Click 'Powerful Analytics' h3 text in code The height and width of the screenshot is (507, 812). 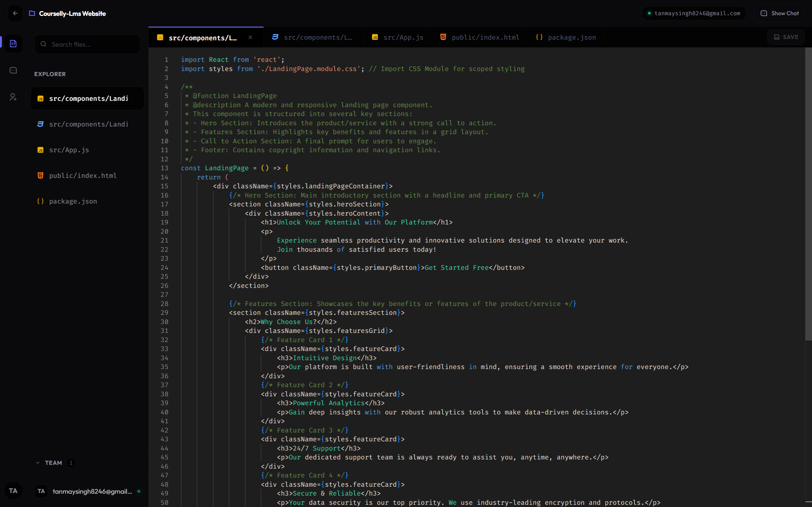click(328, 403)
